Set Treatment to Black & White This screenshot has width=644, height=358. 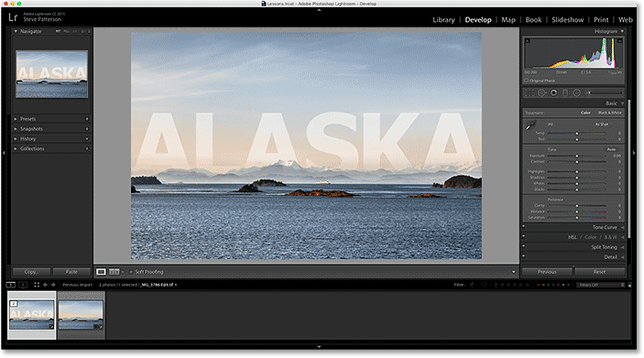(x=610, y=113)
